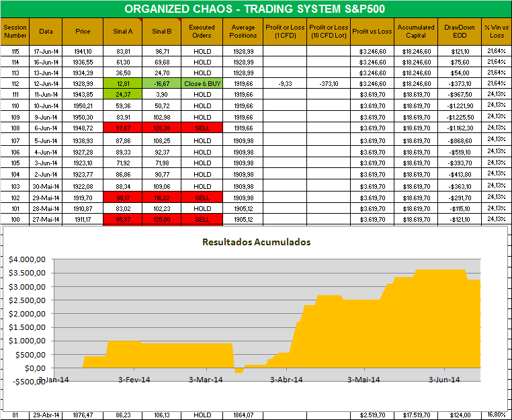The height and width of the screenshot is (420, 512).
Task: Click the spreadsheet title 'ORGANIZED CHAOS - TRADING SYSTEM S&P500'
Action: point(255,9)
